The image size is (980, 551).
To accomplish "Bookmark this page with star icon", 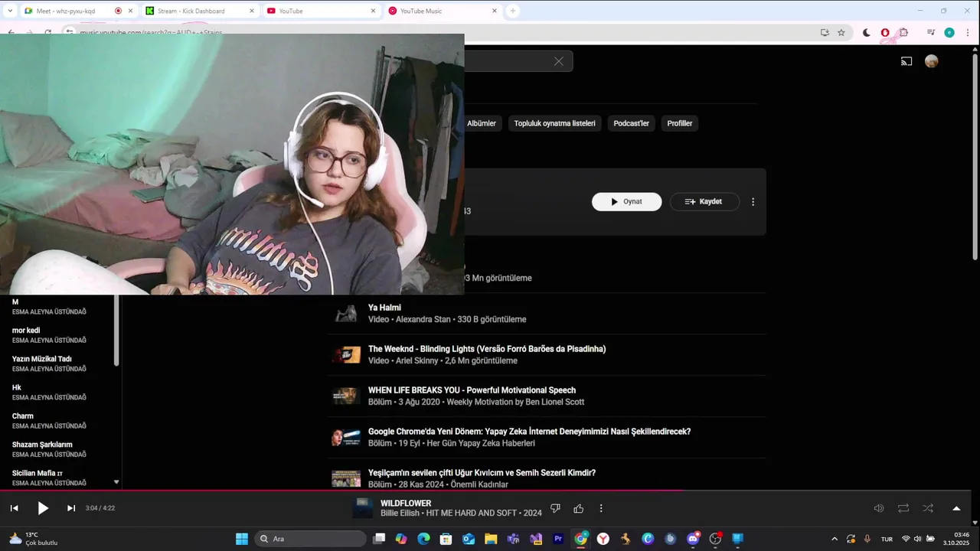I will (x=841, y=33).
